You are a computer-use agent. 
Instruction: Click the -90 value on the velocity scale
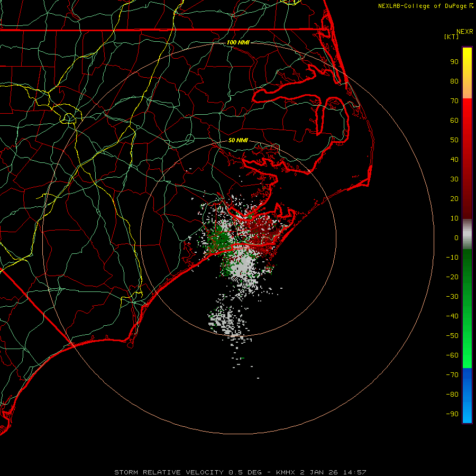[x=452, y=414]
